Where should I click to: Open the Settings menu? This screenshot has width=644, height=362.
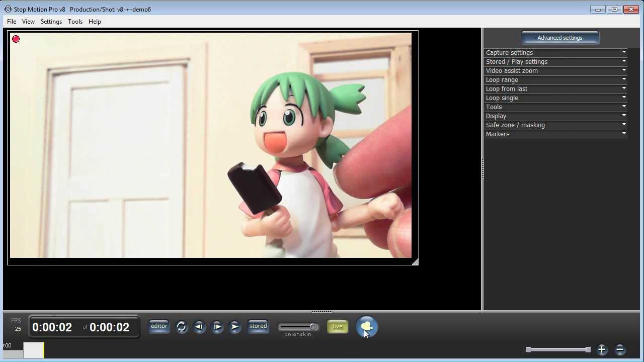point(51,22)
